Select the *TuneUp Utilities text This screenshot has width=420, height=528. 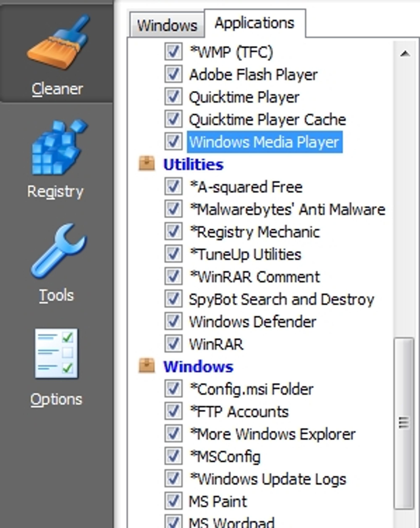point(246,254)
